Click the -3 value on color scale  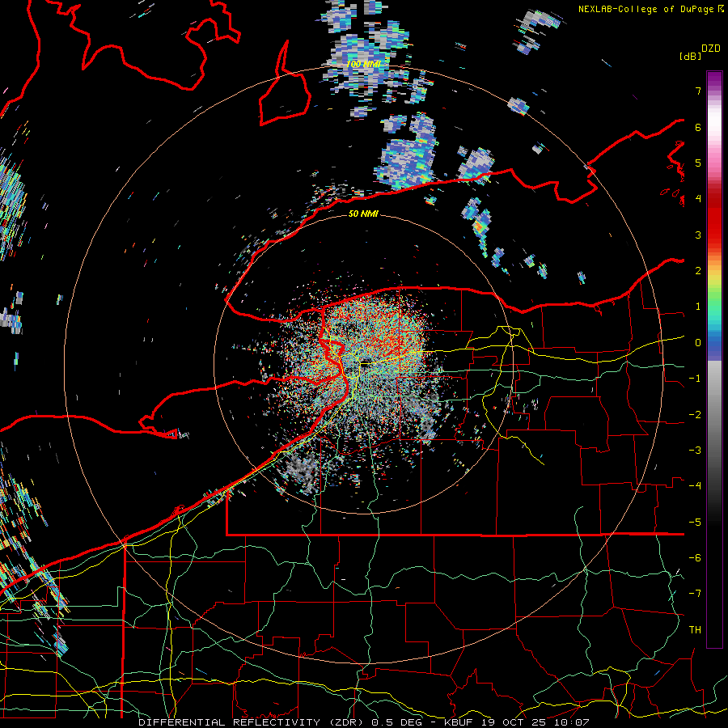pos(695,451)
